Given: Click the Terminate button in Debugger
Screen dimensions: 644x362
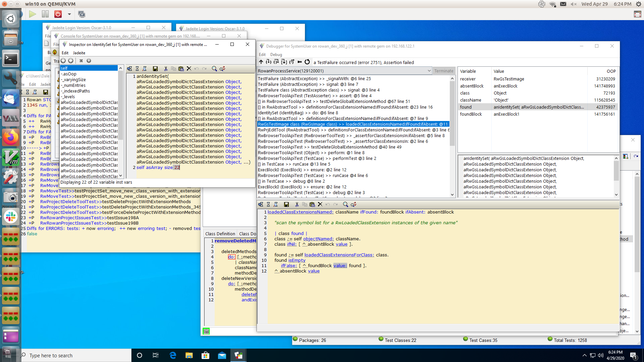Looking at the screenshot, I should 444,71.
